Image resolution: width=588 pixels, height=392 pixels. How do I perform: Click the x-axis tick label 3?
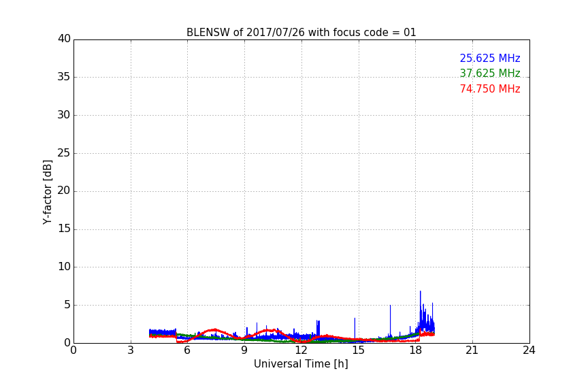pos(131,350)
